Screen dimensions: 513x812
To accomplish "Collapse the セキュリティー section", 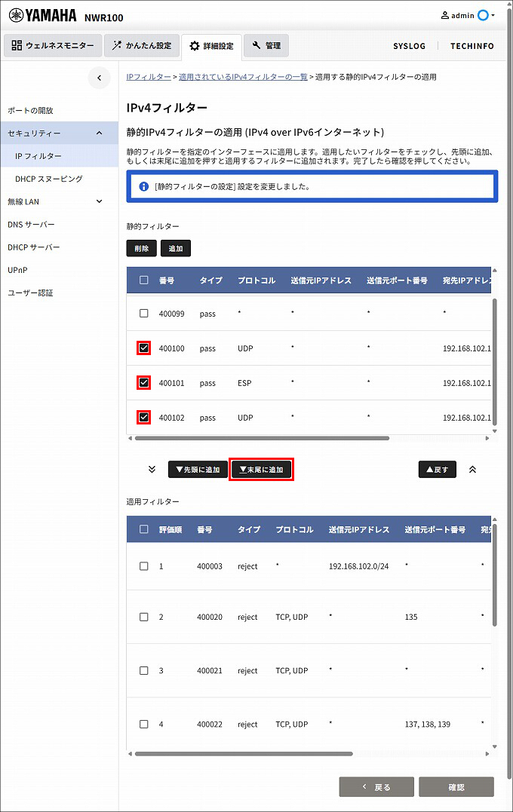I will (100, 133).
